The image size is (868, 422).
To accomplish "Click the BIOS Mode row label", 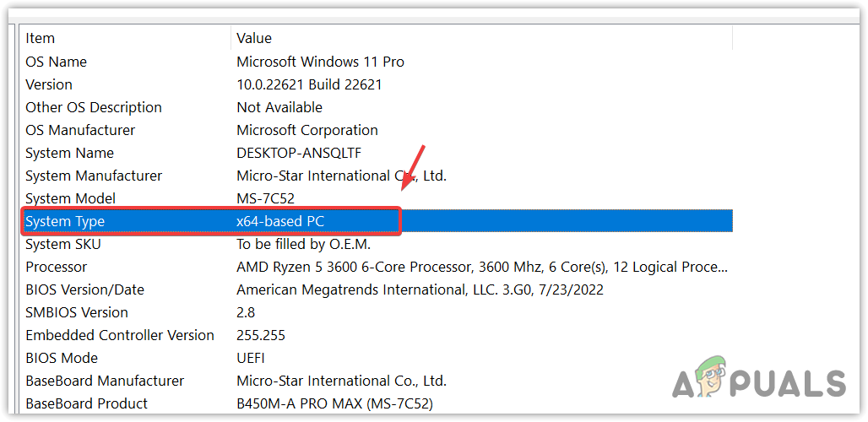I will click(x=62, y=358).
